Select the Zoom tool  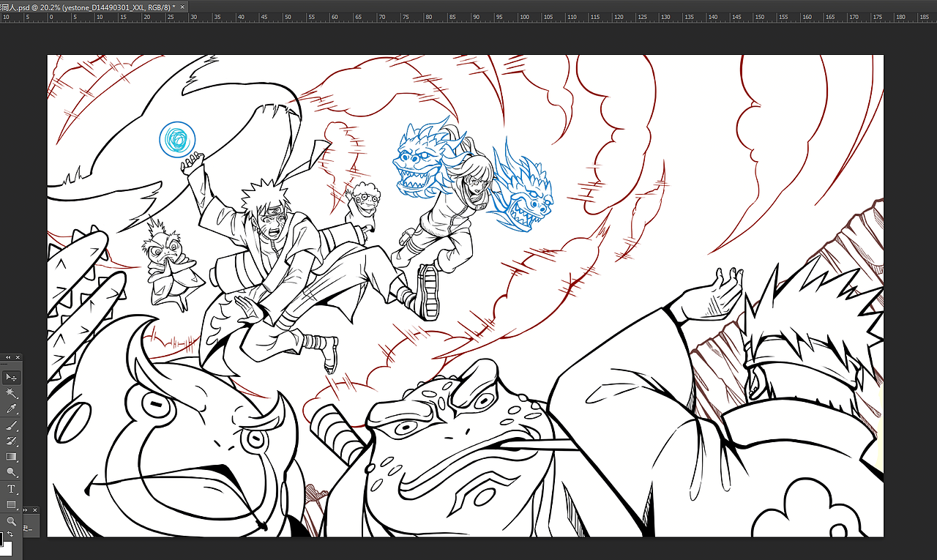(x=11, y=521)
